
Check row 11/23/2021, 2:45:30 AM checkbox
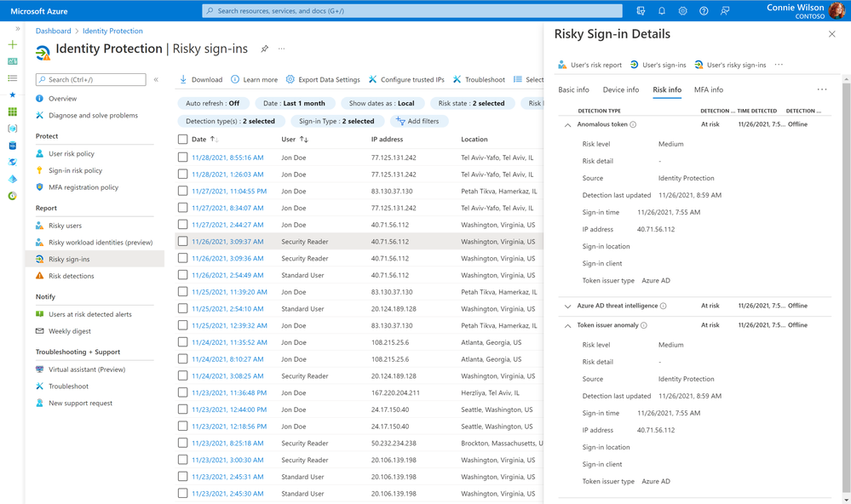click(182, 494)
